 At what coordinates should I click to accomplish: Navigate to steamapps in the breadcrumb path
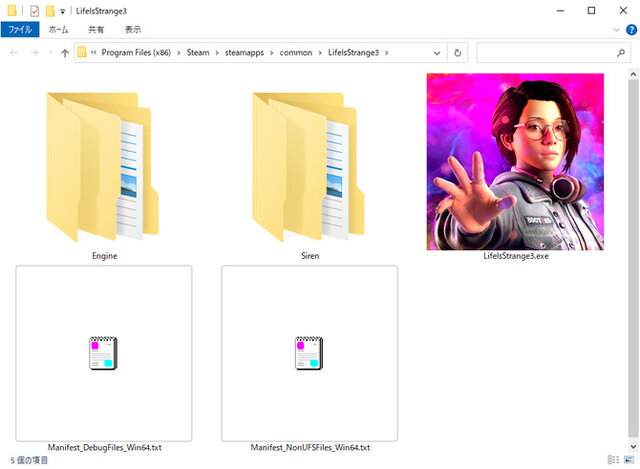(x=244, y=53)
